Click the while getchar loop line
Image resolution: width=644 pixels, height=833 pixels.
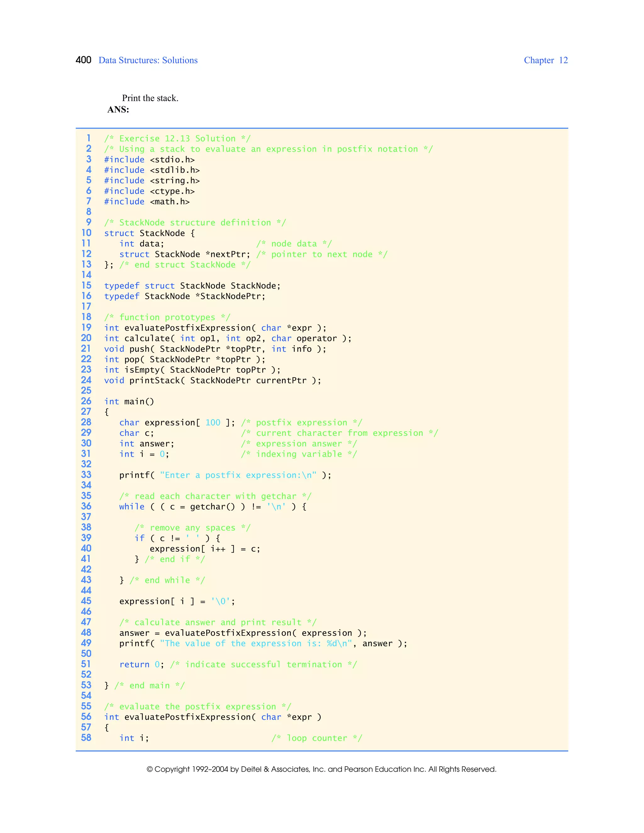(x=213, y=507)
